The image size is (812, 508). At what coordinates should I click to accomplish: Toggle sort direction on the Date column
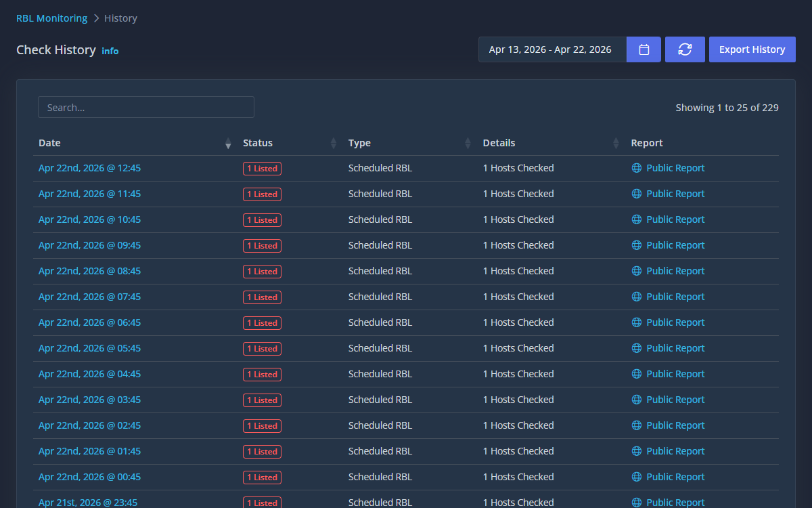tap(227, 143)
